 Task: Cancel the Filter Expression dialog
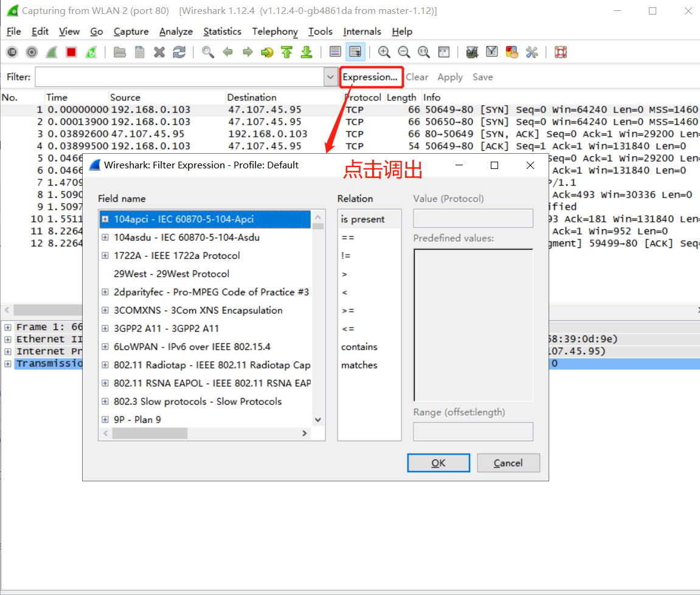point(508,463)
